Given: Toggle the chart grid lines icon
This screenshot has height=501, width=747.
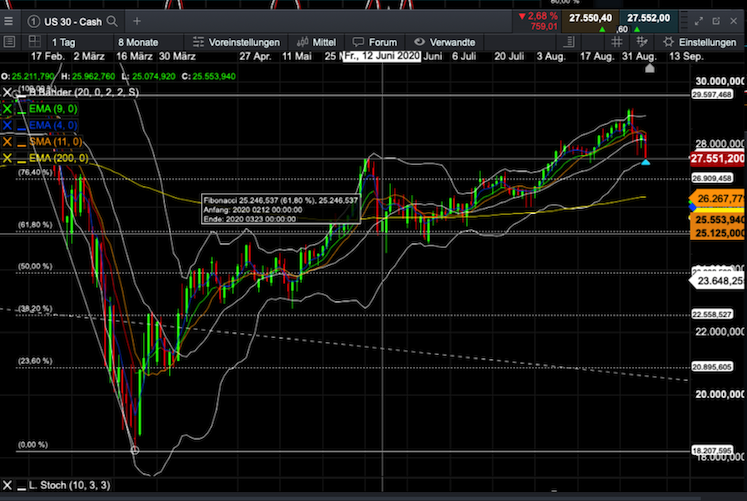Looking at the screenshot, I should coord(616,42).
